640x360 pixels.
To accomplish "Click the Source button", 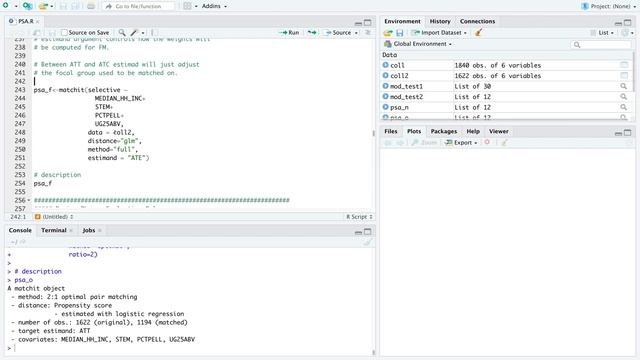I will 338,32.
